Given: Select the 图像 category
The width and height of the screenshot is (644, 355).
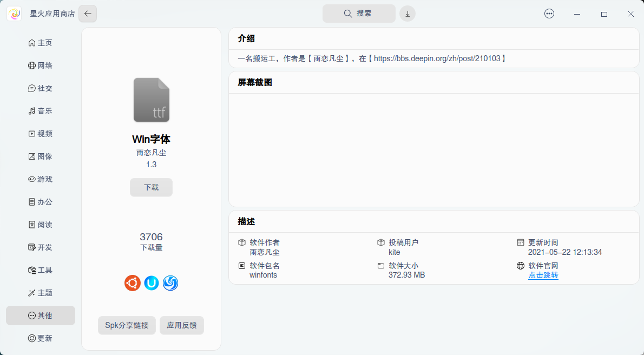Looking at the screenshot, I should [40, 156].
